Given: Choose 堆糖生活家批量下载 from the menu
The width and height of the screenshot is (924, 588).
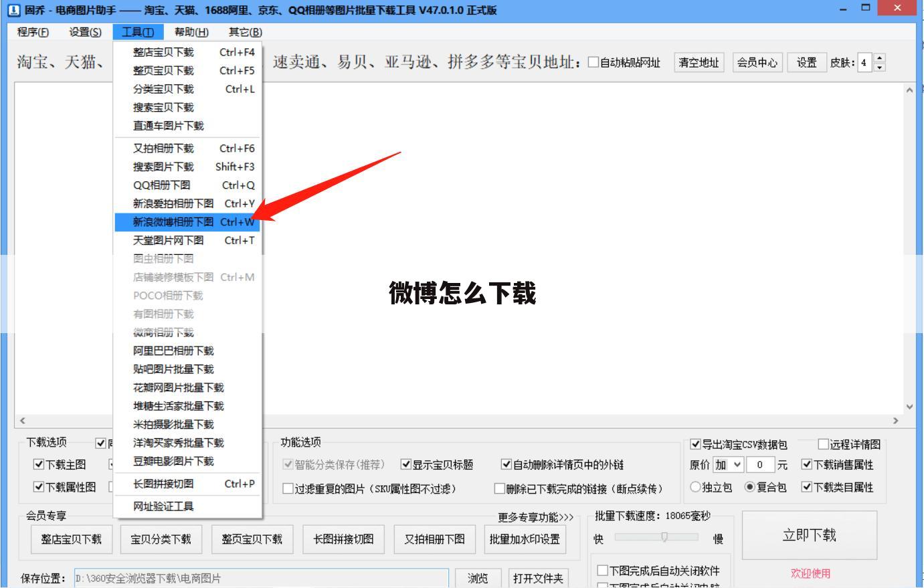Looking at the screenshot, I should (x=187, y=406).
